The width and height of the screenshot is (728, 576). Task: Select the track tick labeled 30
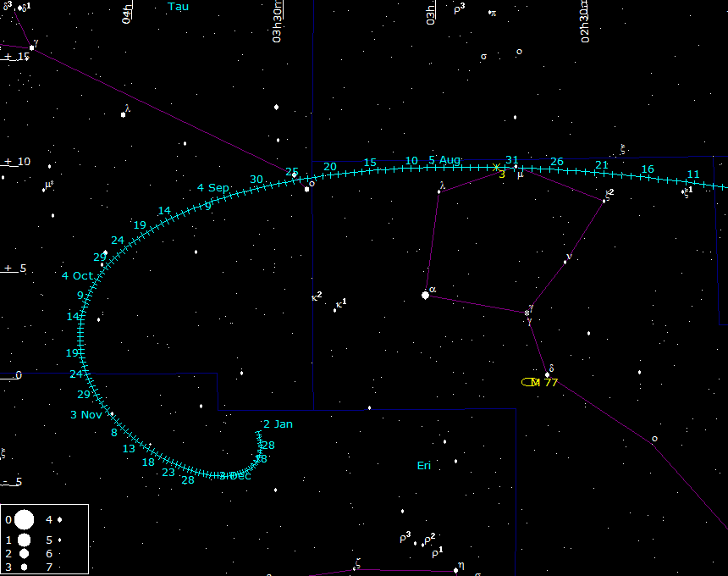256,180
